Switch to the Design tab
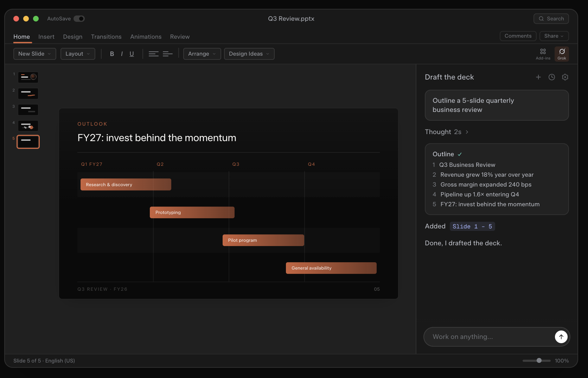The image size is (588, 378). click(x=73, y=37)
